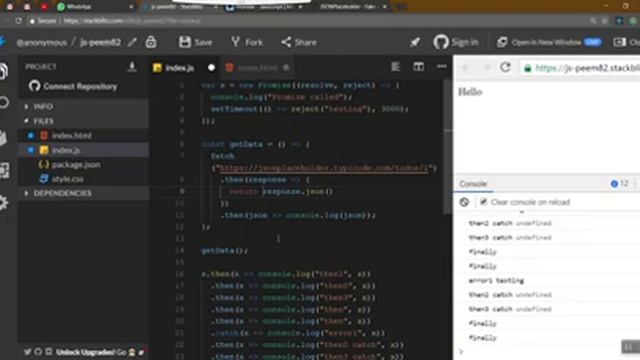
Task: Open settings gear in sidebar
Action: click(4, 203)
